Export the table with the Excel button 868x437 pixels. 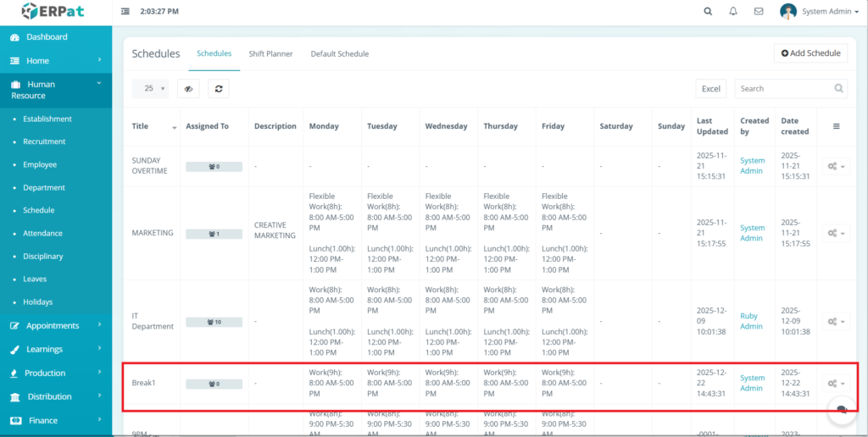tap(710, 89)
